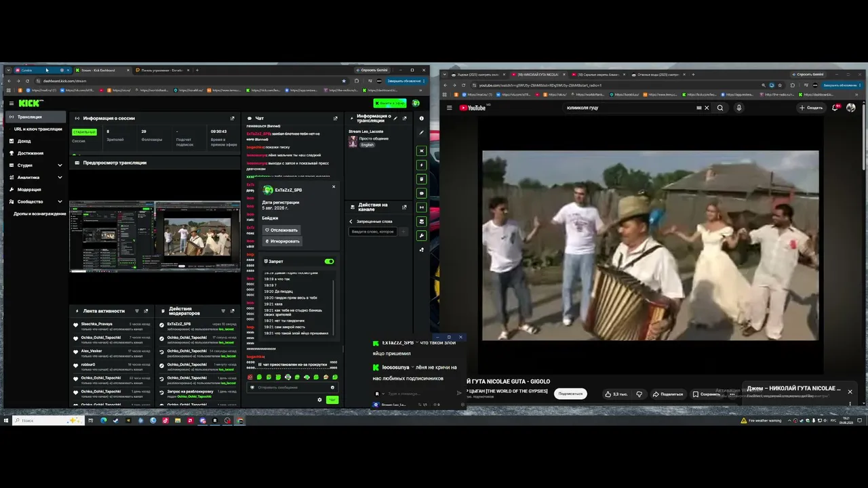Follow ExTaZzZ_SPB from the user card
Screen dimensions: 868x488
click(x=281, y=230)
